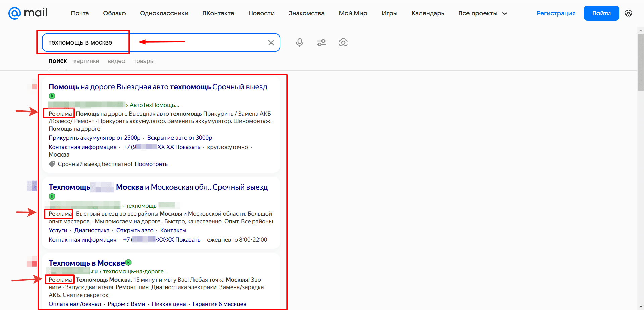The width and height of the screenshot is (644, 310).
Task: Open search filter settings icon
Action: pos(321,43)
